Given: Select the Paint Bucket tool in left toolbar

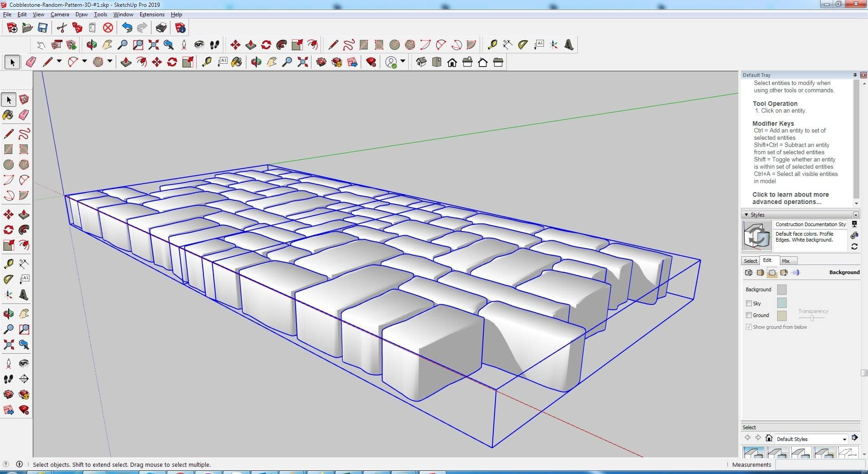Looking at the screenshot, I should pos(8,115).
